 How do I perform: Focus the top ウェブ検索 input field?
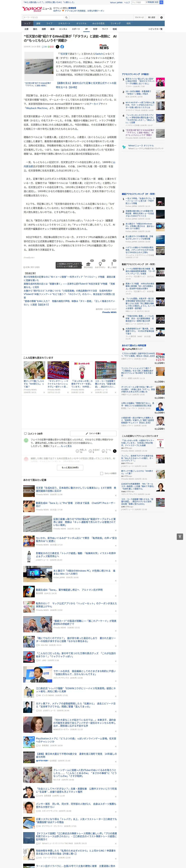(x=138, y=2)
